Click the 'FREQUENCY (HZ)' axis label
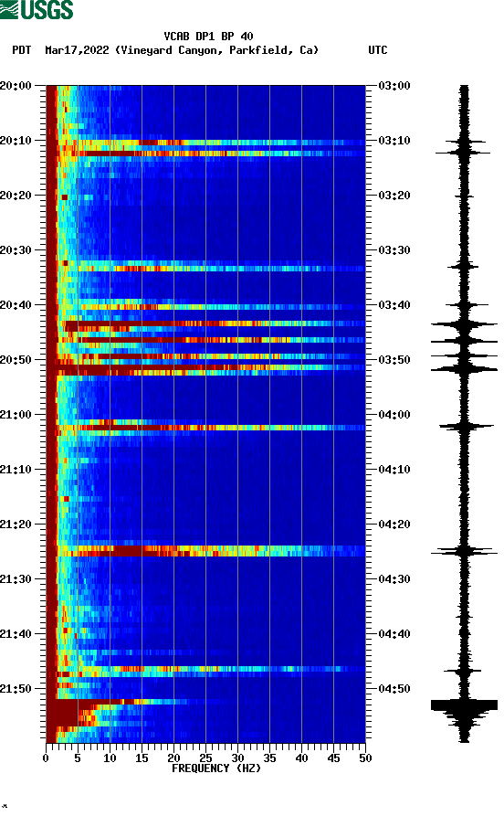Image resolution: width=504 pixels, height=816 pixels. coord(215,768)
